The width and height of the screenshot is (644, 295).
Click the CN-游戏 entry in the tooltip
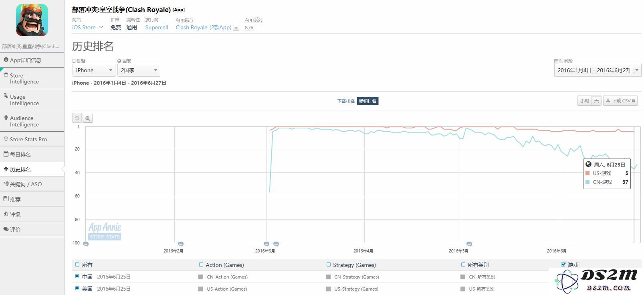[607, 182]
